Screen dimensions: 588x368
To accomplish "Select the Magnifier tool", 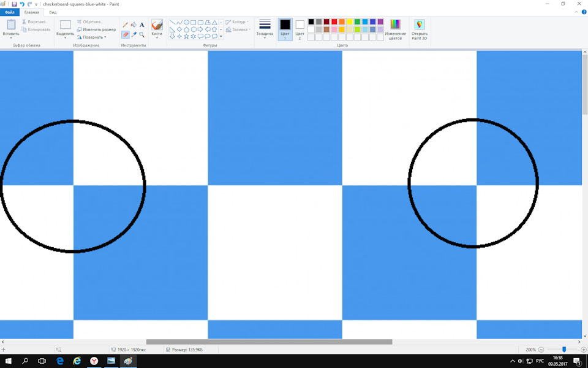I will click(x=142, y=35).
